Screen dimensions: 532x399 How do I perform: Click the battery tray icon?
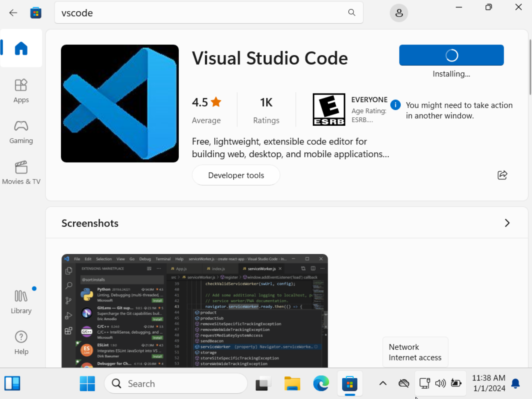[x=456, y=383]
